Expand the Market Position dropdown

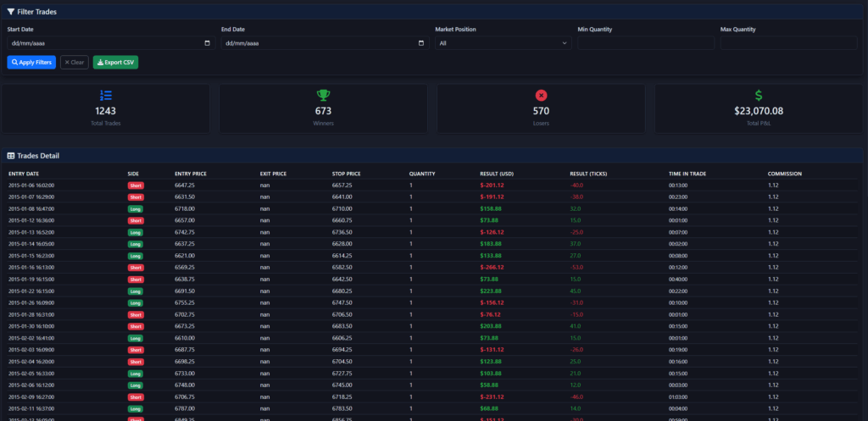coord(503,43)
